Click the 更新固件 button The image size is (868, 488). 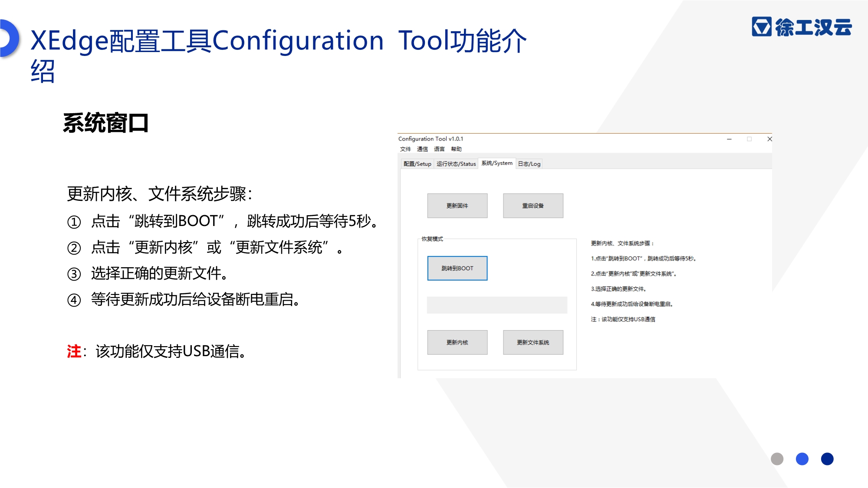(457, 206)
